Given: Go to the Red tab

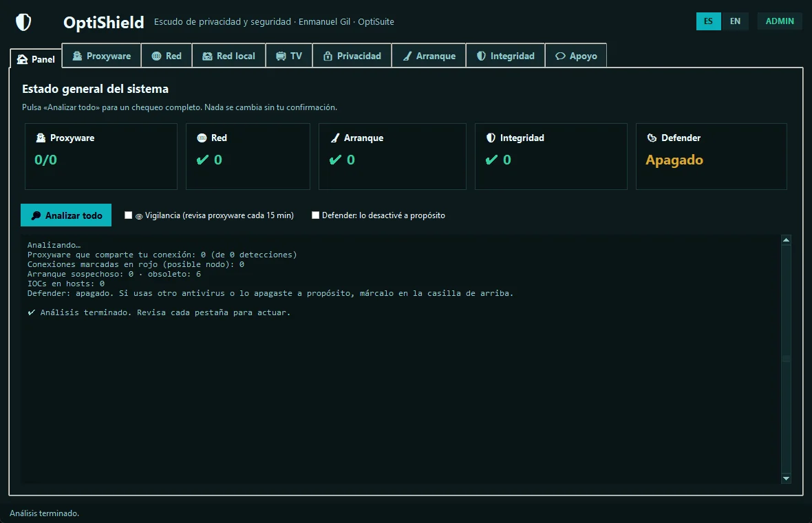Looking at the screenshot, I should (x=167, y=56).
